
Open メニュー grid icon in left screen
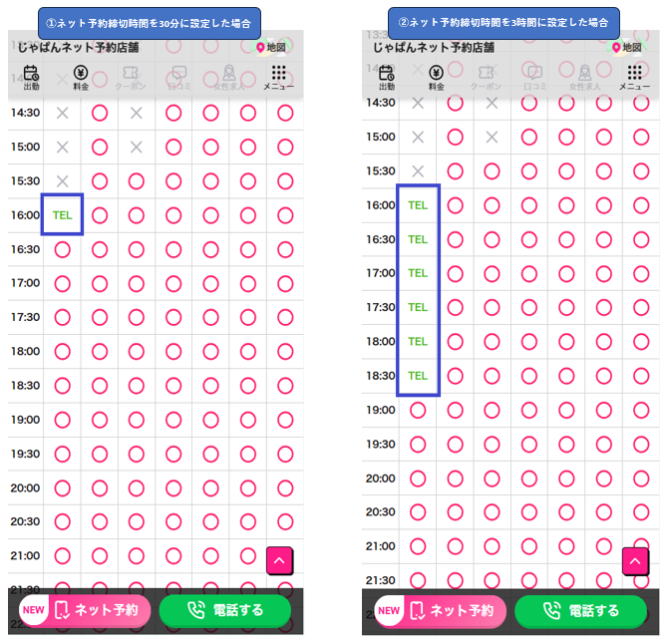click(278, 77)
